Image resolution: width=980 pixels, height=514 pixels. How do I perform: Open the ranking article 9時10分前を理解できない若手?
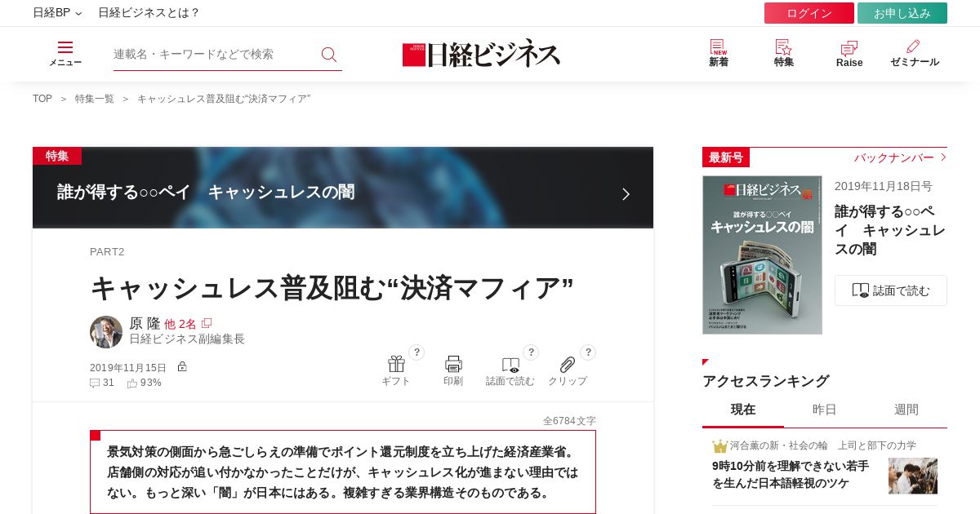tap(791, 474)
